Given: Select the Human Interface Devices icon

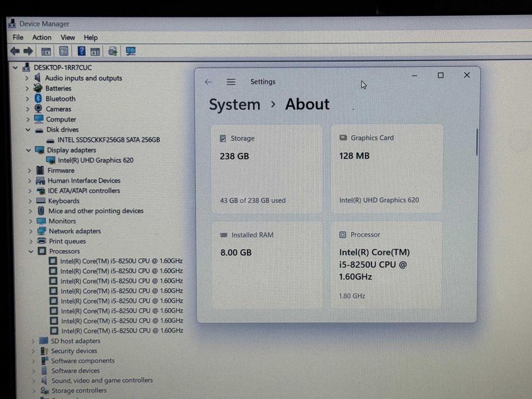Looking at the screenshot, I should (x=40, y=181).
